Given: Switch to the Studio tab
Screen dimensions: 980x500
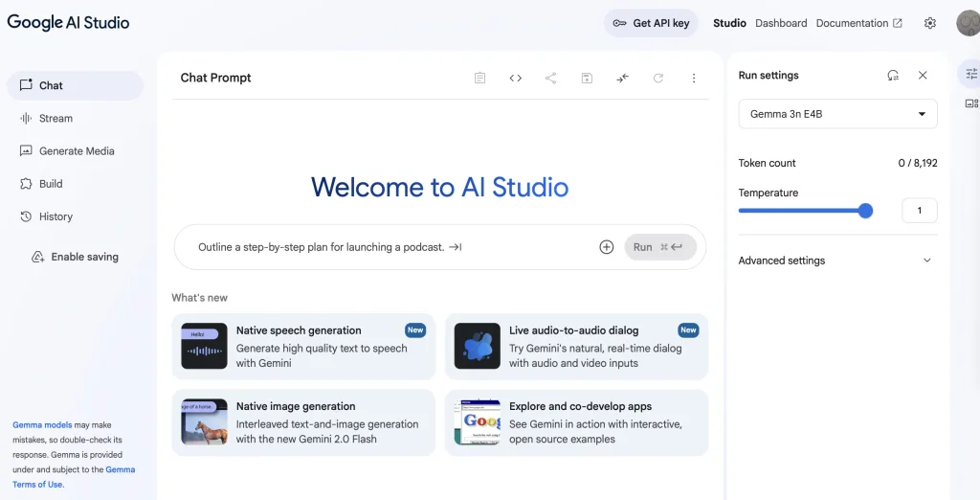Looking at the screenshot, I should click(729, 23).
